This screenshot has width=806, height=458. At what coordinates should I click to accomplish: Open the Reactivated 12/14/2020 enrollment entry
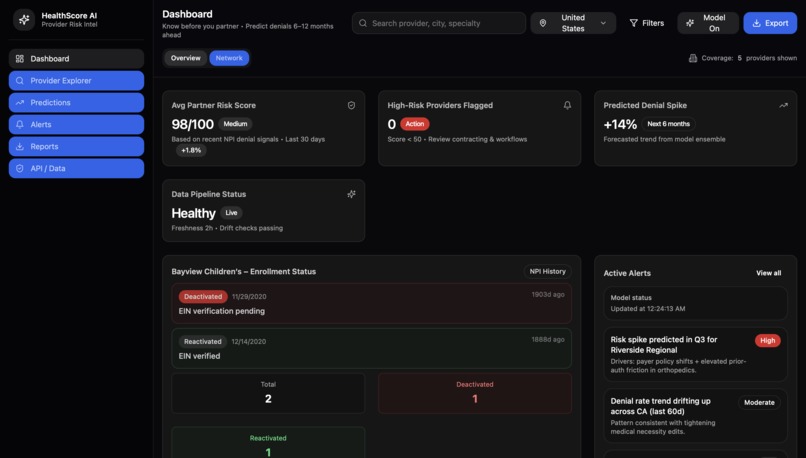pyautogui.click(x=371, y=348)
